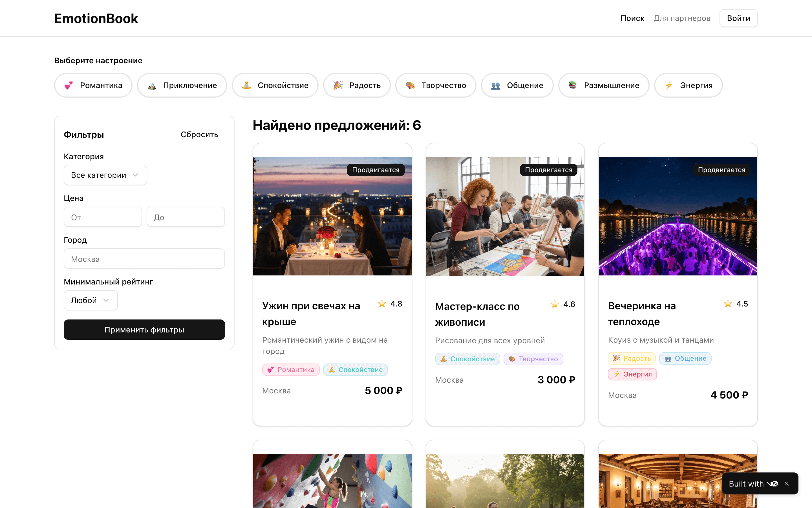Screen dimensions: 812x508
Task: Click the До price input field
Action: click(x=186, y=217)
